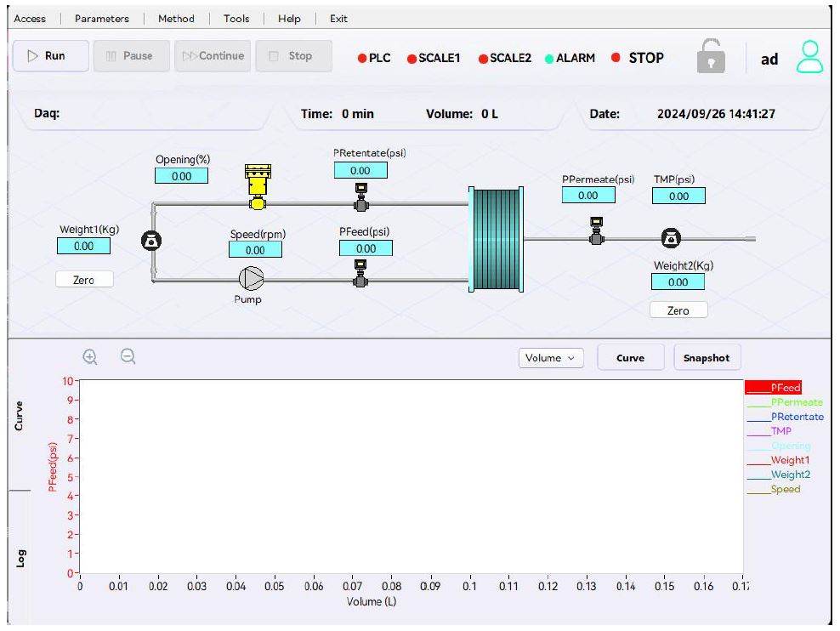The image size is (840, 631).
Task: Click the Stop button
Action: (x=293, y=56)
